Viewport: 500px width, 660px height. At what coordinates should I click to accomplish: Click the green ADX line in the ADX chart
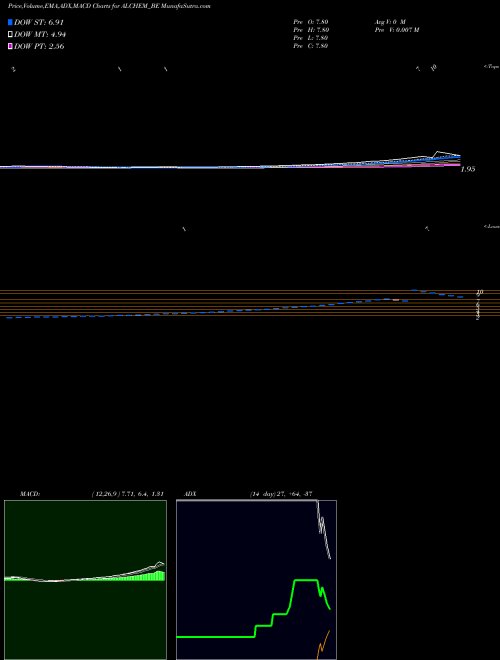305,580
